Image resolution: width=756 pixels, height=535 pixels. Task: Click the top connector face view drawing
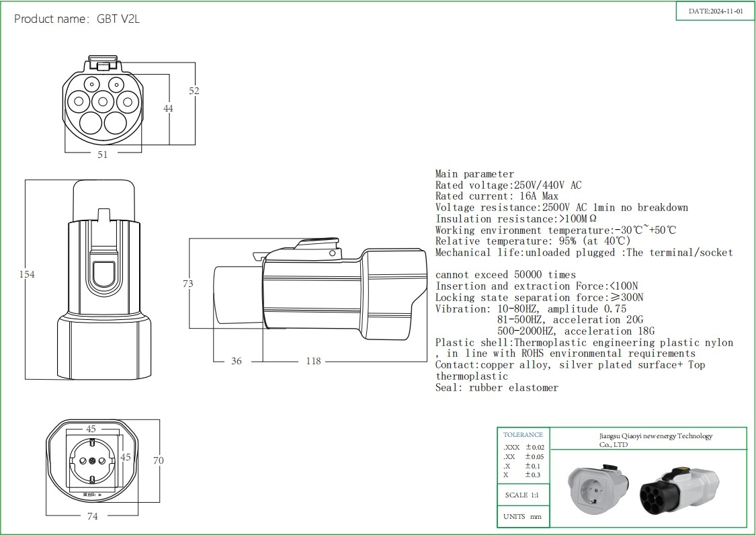(x=102, y=102)
